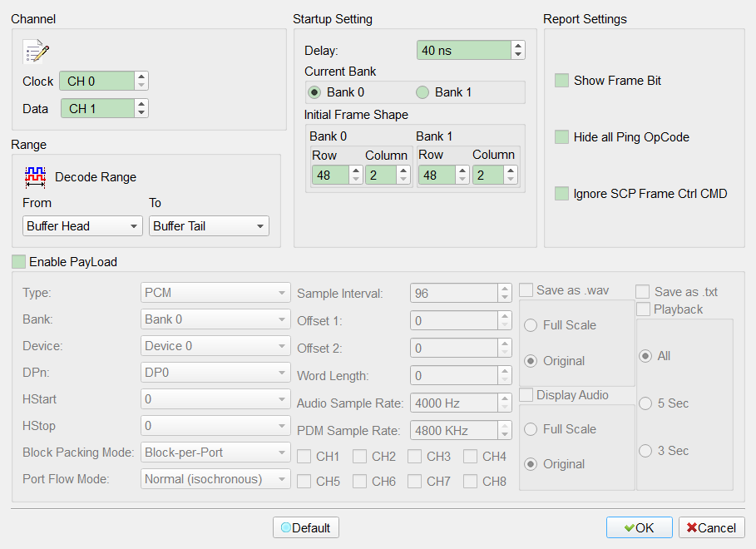Open the From Buffer Head dropdown
This screenshot has height=549, width=756.
(82, 225)
